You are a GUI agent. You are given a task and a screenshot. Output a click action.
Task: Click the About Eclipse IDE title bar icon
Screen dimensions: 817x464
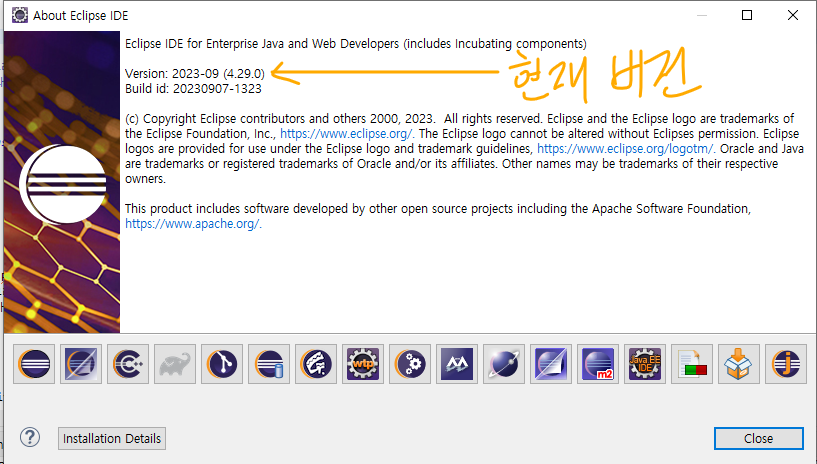(x=19, y=15)
